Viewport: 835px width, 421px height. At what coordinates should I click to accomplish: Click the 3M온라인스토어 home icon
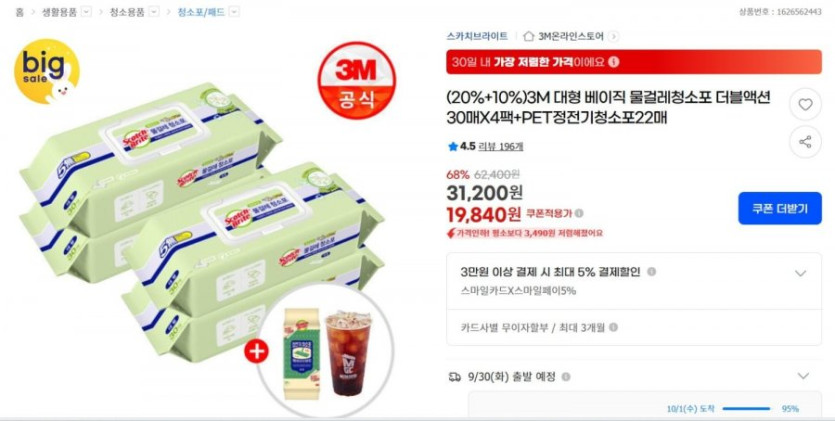coord(528,36)
